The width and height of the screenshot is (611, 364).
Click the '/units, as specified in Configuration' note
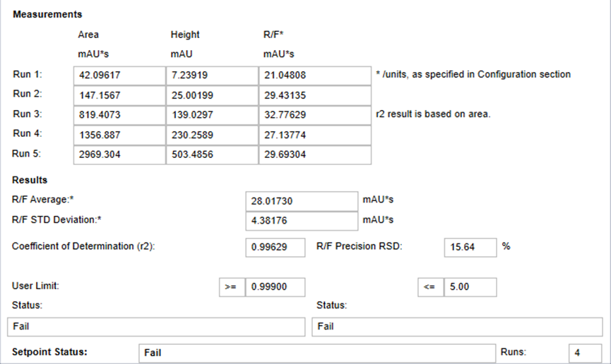pyautogui.click(x=473, y=74)
